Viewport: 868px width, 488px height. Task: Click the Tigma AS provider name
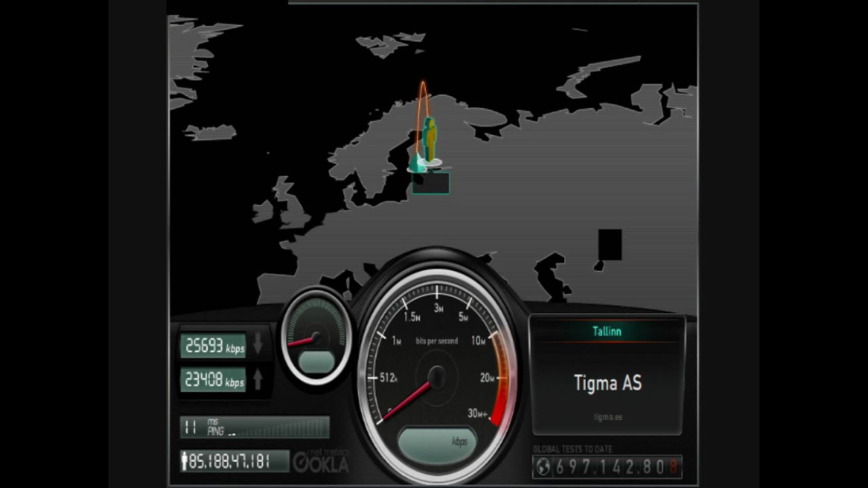608,383
